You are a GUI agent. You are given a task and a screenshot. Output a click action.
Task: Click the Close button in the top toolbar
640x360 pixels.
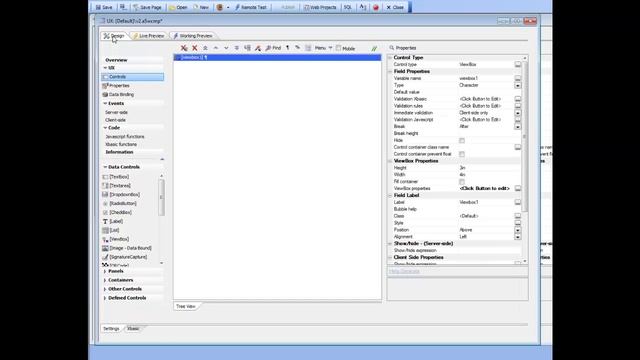pyautogui.click(x=395, y=7)
